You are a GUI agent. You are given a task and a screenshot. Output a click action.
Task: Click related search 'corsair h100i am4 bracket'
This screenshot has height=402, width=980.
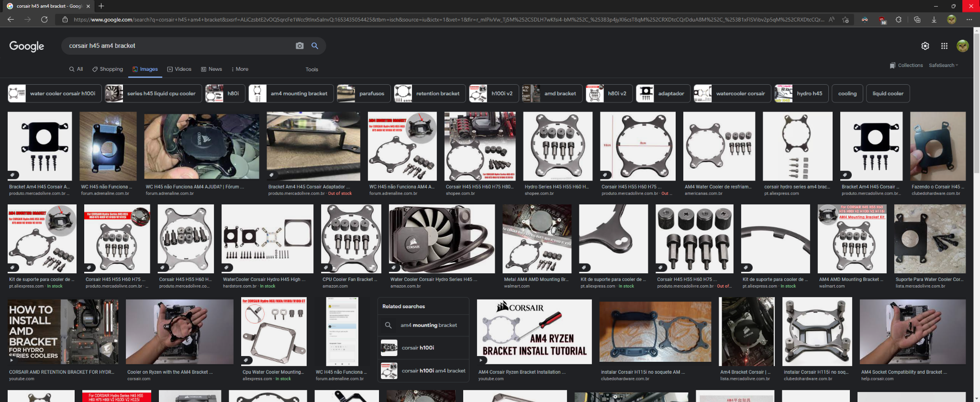[x=423, y=371]
